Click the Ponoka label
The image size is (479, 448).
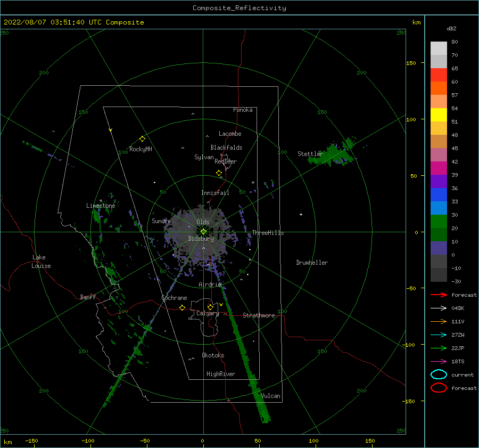point(243,110)
